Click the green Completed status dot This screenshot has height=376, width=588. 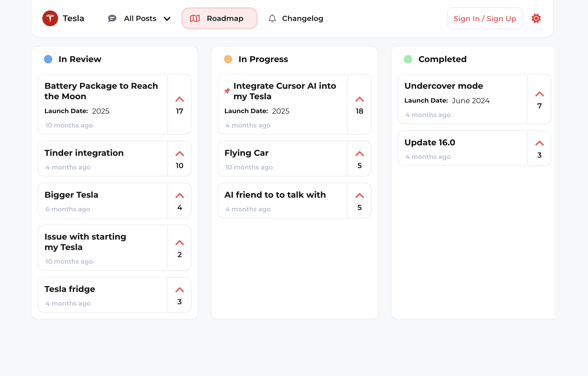[408, 59]
